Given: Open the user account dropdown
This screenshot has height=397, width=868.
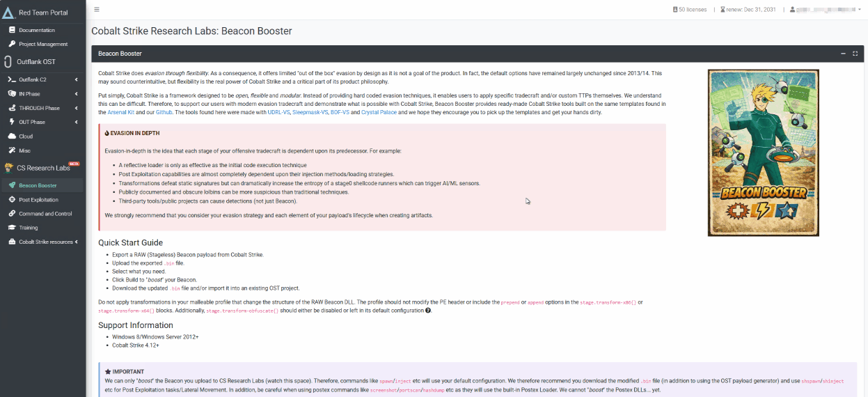Looking at the screenshot, I should coord(826,10).
